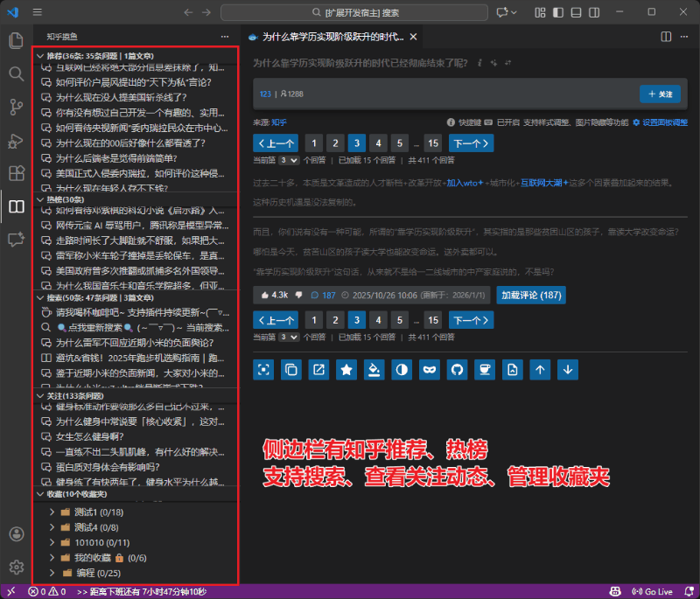Click the coffee sponsor icon
700x599 pixels.
tap(483, 370)
